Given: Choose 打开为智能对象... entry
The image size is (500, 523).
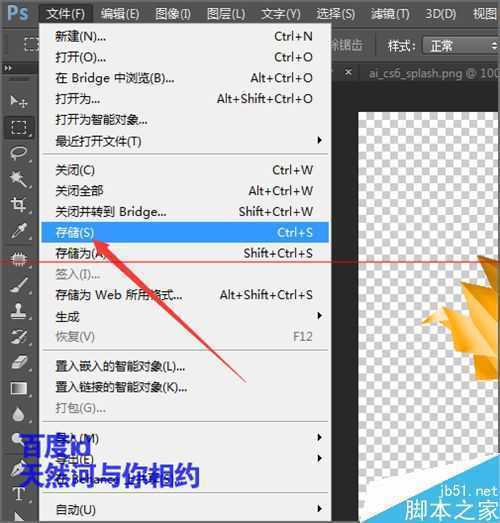Looking at the screenshot, I should [185, 119].
